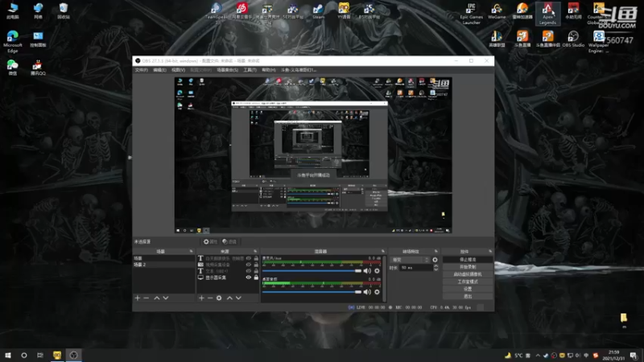
Task: Open TeamSpeak desktop shortcut
Action: 217,12
